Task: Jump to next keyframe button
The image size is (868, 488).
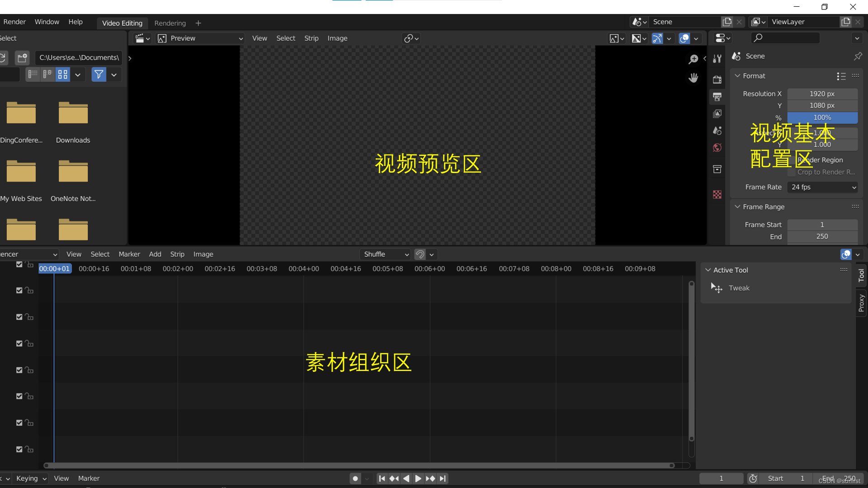Action: click(x=430, y=479)
